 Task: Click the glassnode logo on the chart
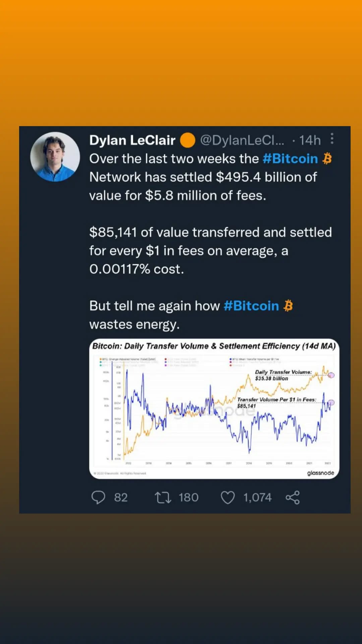click(x=320, y=473)
